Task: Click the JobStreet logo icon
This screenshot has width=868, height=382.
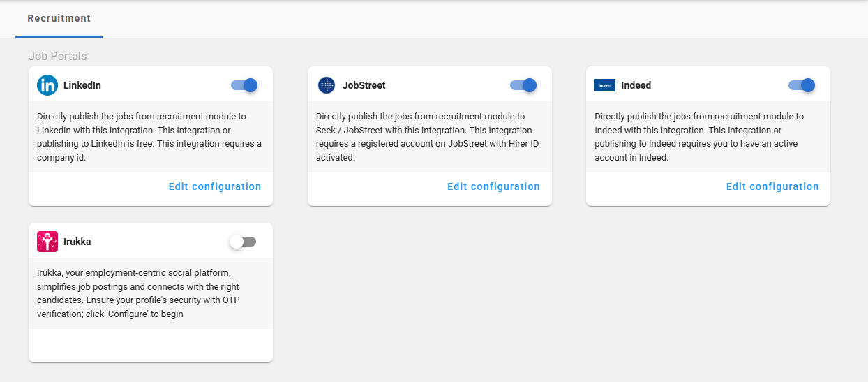Action: click(x=327, y=85)
